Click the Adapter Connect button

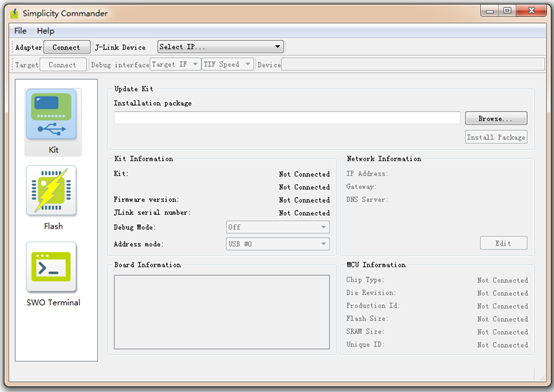click(x=66, y=47)
